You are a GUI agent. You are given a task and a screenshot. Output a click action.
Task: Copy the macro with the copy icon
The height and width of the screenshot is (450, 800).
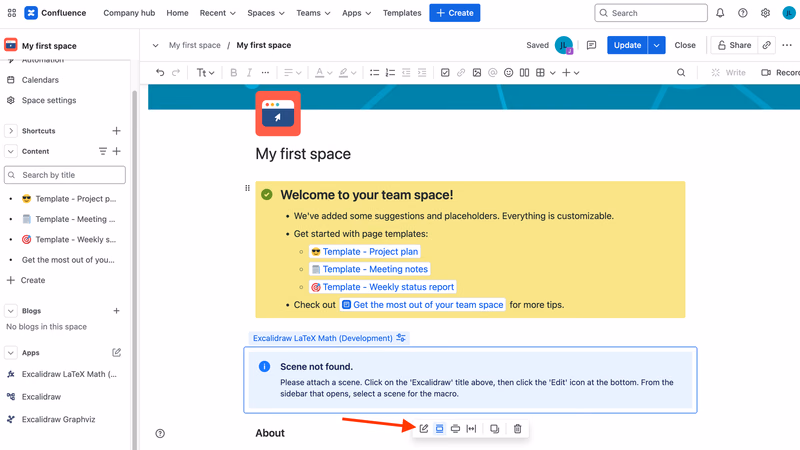pyautogui.click(x=494, y=429)
